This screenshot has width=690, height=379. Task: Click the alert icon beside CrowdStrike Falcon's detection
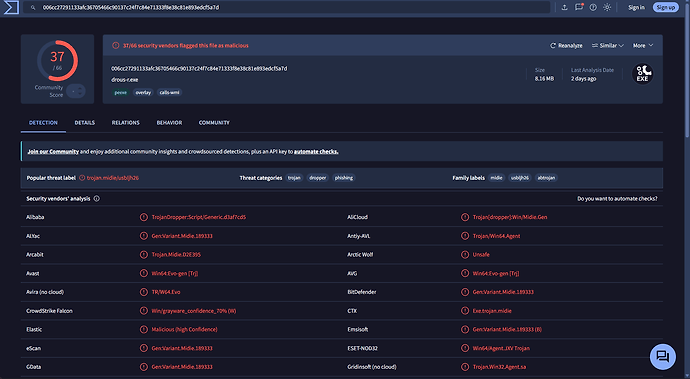point(143,311)
